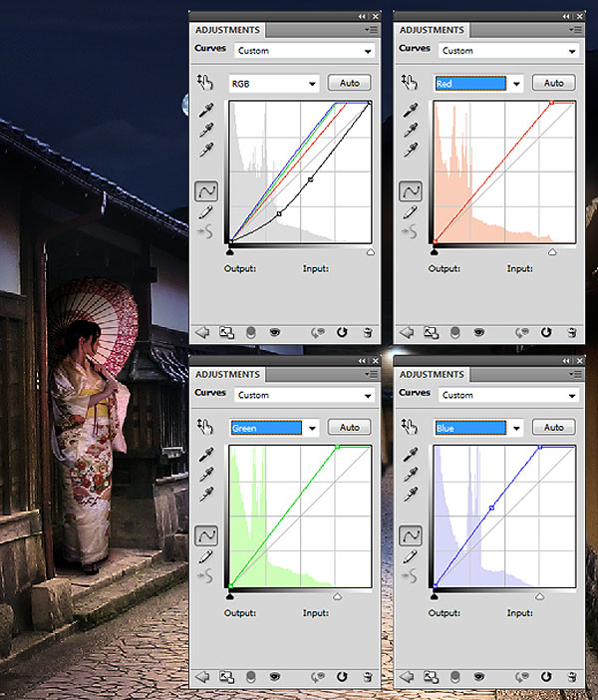The width and height of the screenshot is (598, 700).
Task: Pick black point eyedropper in RGB panel
Action: point(206,110)
